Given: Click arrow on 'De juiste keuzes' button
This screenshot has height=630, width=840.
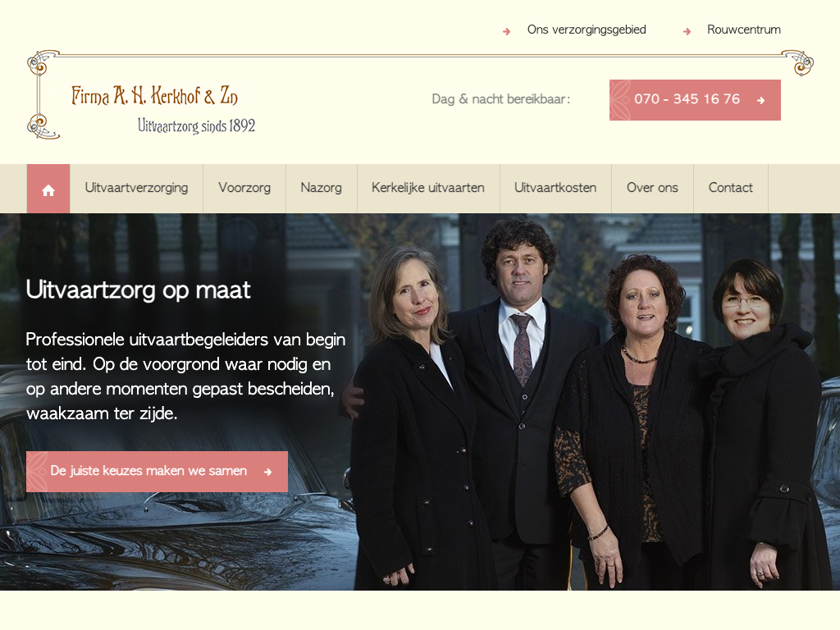Looking at the screenshot, I should (268, 472).
